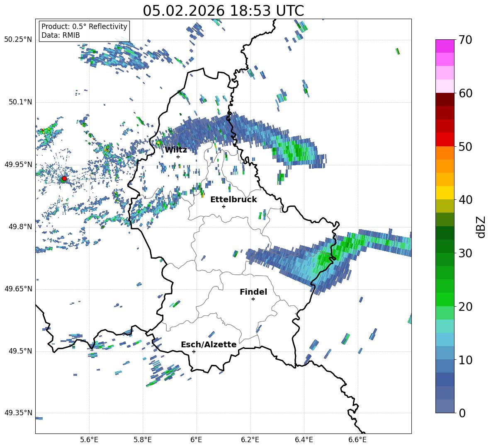Image resolution: width=491 pixels, height=448 pixels.
Task: Click the title timestamp 05.02.2026 18:53 UTC
Action: [x=223, y=11]
